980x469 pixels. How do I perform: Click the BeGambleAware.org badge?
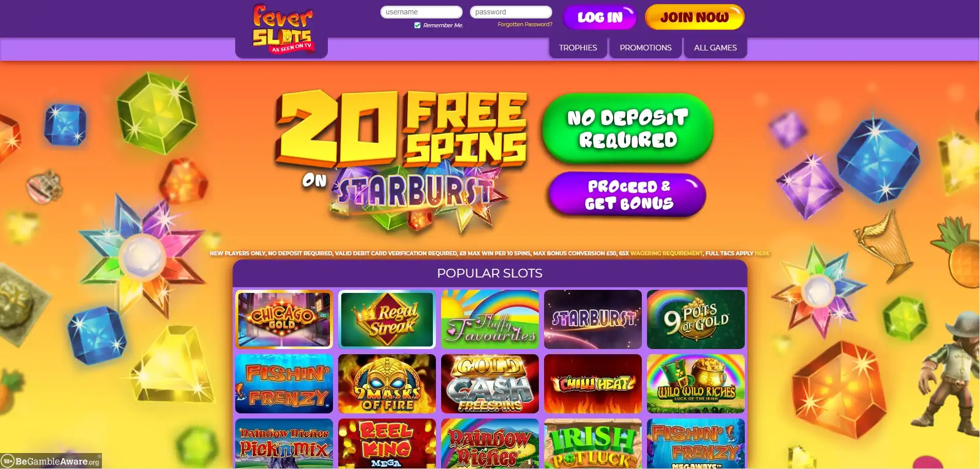tap(51, 461)
